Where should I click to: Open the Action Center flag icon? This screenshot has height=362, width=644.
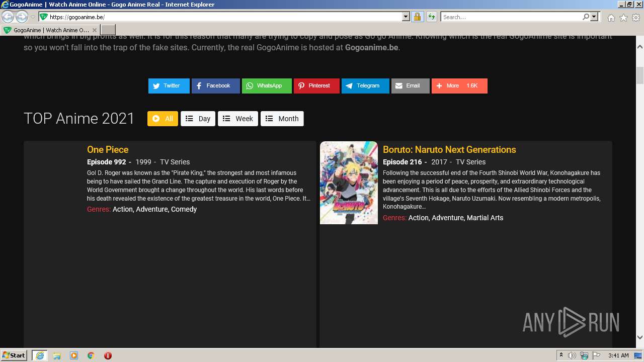pos(596,355)
